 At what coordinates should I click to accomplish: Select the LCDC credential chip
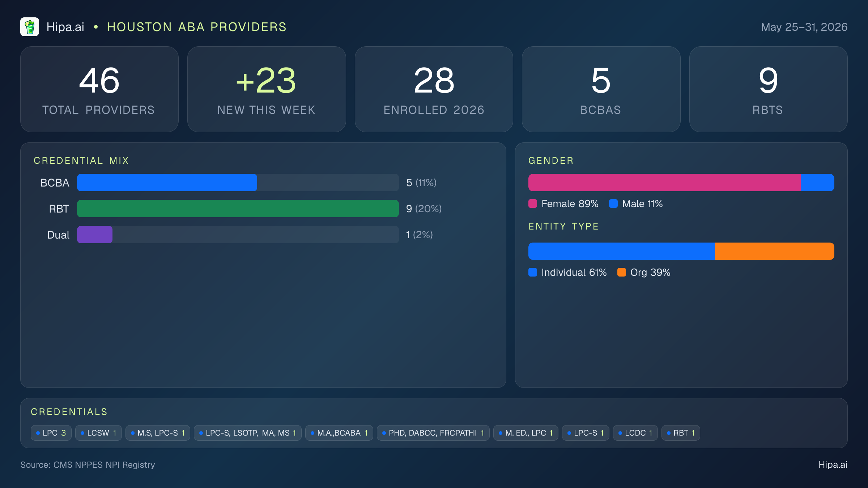click(635, 433)
